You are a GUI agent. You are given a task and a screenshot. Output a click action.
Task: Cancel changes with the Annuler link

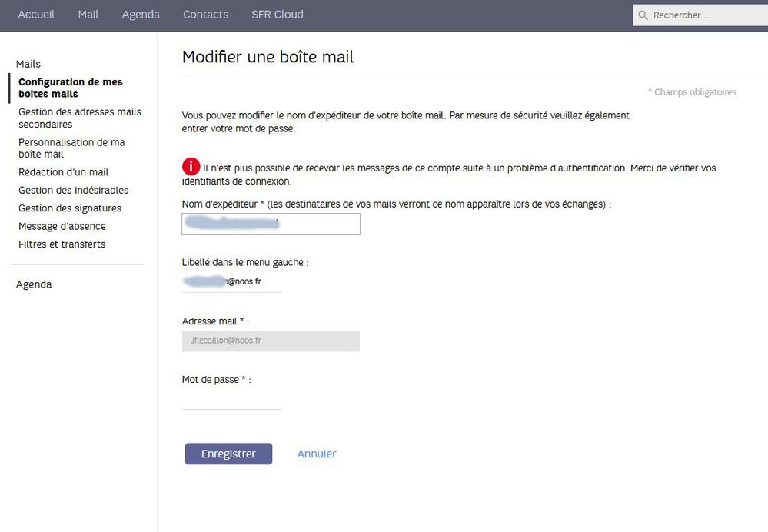point(317,454)
